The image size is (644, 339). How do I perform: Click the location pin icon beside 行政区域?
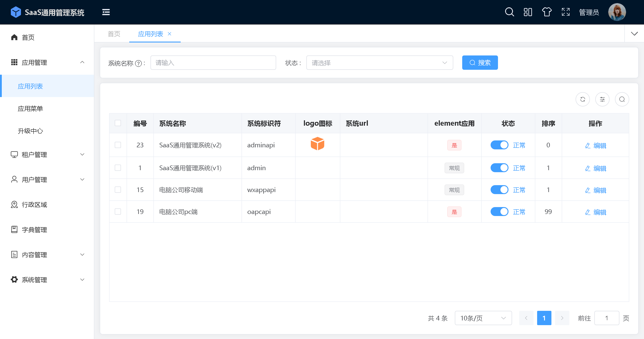coord(14,205)
